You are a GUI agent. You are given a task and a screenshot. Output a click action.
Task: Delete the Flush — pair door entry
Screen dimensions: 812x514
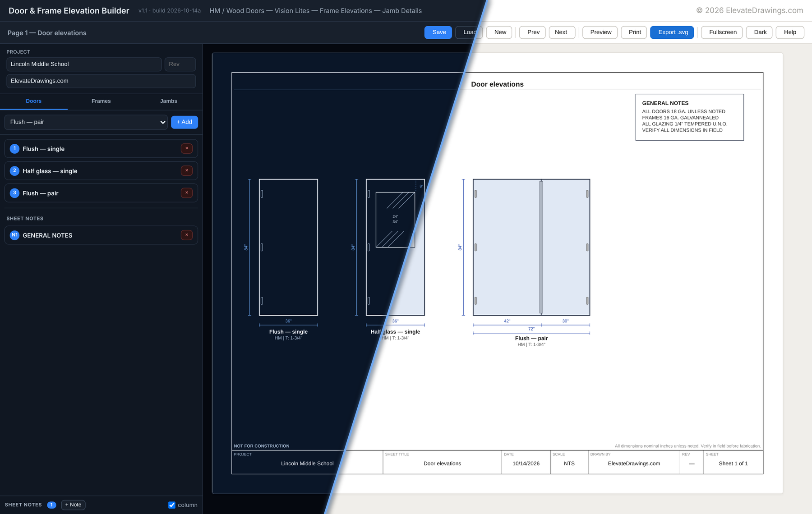187,193
